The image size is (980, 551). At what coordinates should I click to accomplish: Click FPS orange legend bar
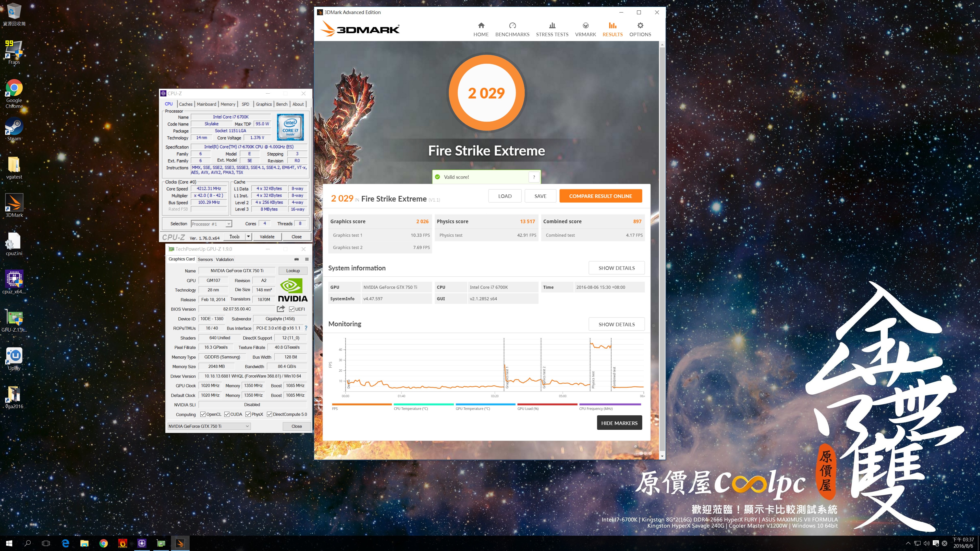pyautogui.click(x=361, y=404)
